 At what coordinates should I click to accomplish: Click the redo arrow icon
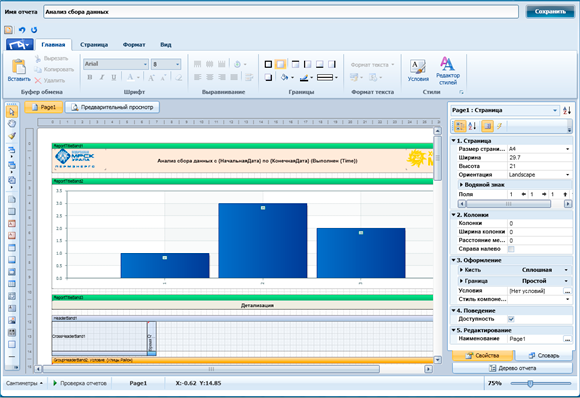click(x=34, y=30)
